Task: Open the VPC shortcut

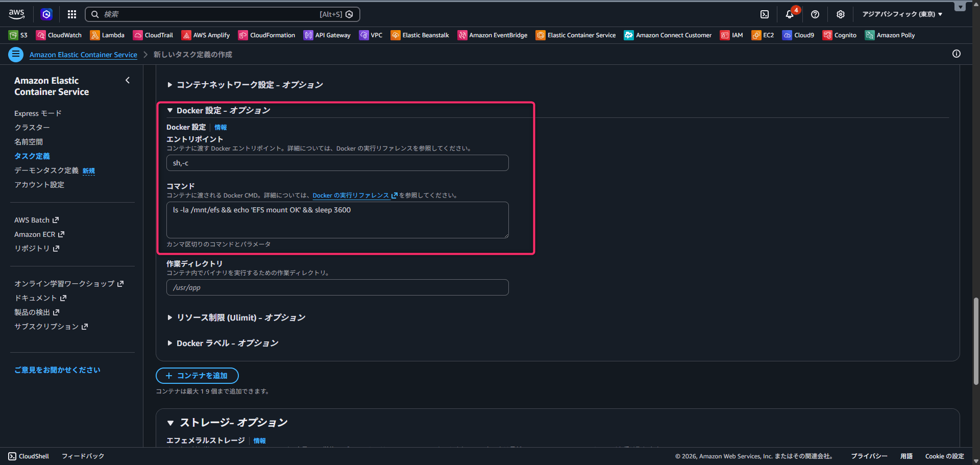Action: [x=371, y=35]
